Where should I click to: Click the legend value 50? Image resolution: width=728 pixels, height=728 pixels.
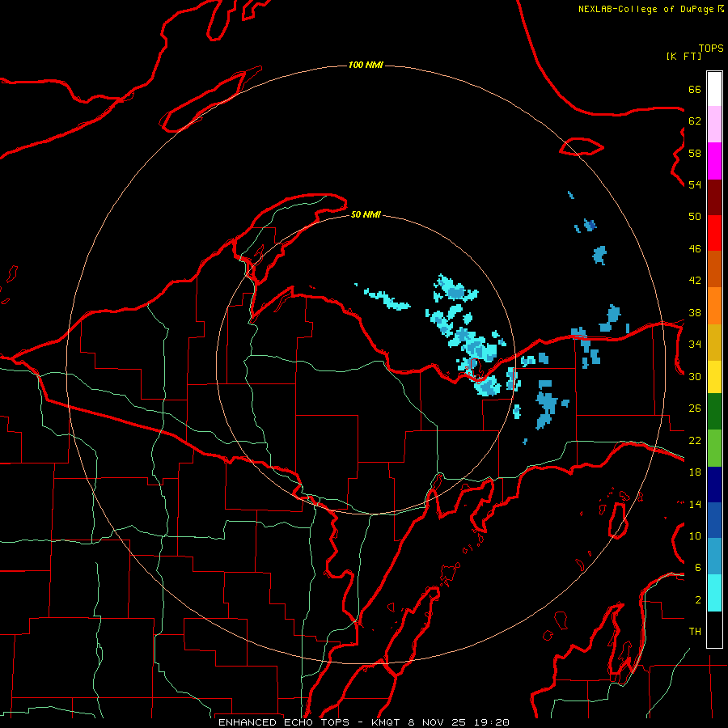(695, 217)
